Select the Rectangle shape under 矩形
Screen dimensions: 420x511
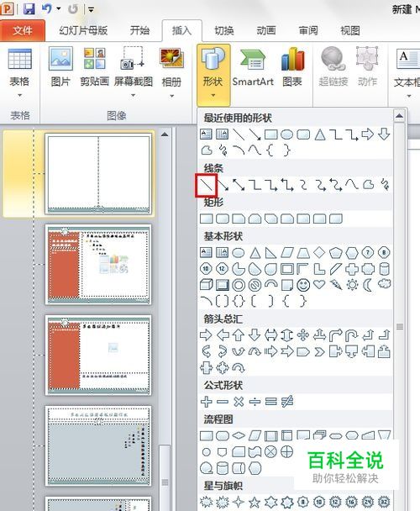click(x=206, y=219)
